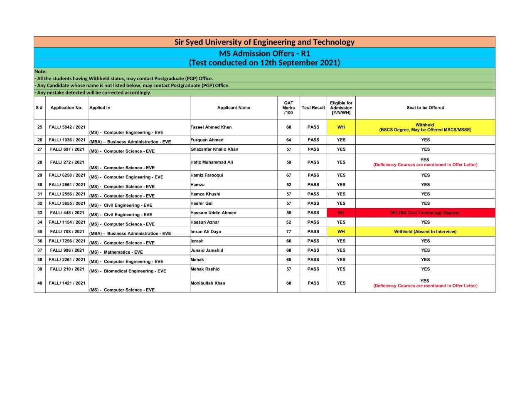Viewport: 532px width, 411px height.
Task: Click deficiency courses note for Hafiz Muhammad Ali
Action: (x=425, y=165)
